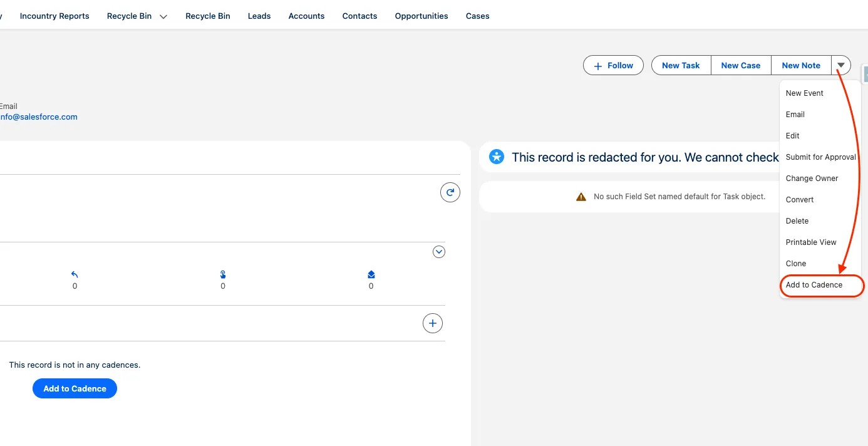The width and height of the screenshot is (868, 446).
Task: Open the Recycle Bin tab dropdown chevron
Action: pos(163,17)
